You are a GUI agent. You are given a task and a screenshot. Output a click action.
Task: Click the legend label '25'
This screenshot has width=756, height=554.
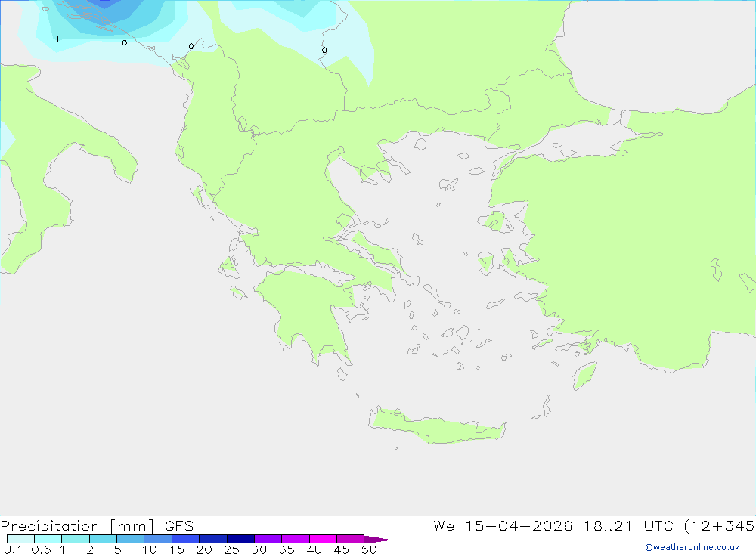231,549
